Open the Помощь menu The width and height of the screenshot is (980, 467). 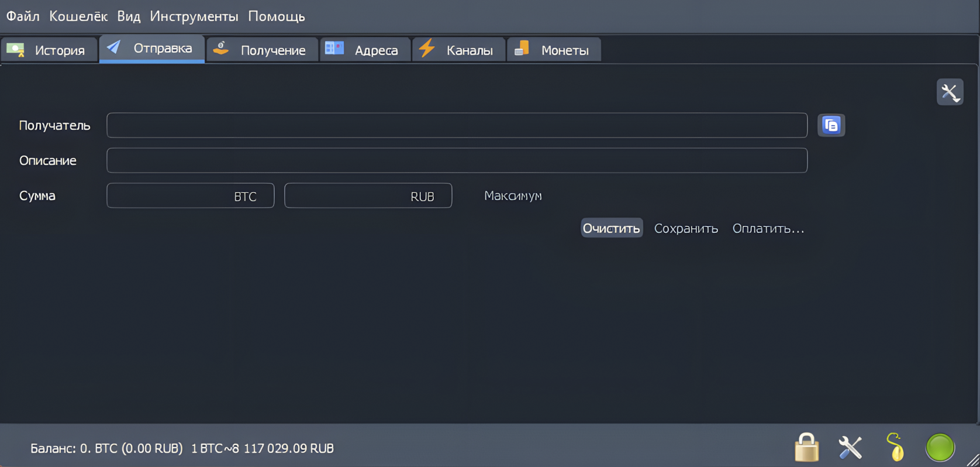tap(276, 16)
